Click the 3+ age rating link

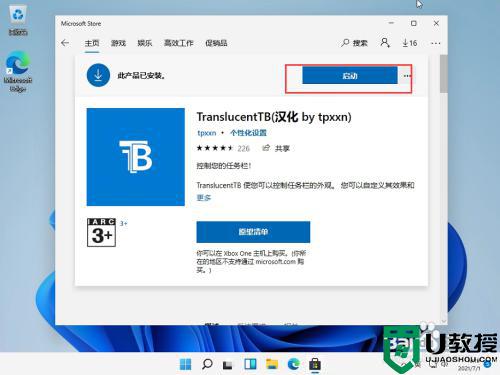(x=124, y=224)
